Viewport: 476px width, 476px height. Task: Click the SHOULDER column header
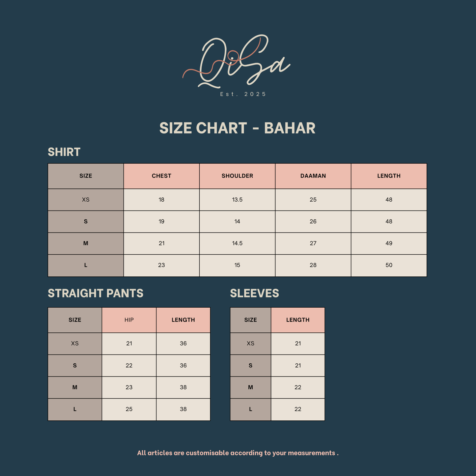(x=237, y=176)
